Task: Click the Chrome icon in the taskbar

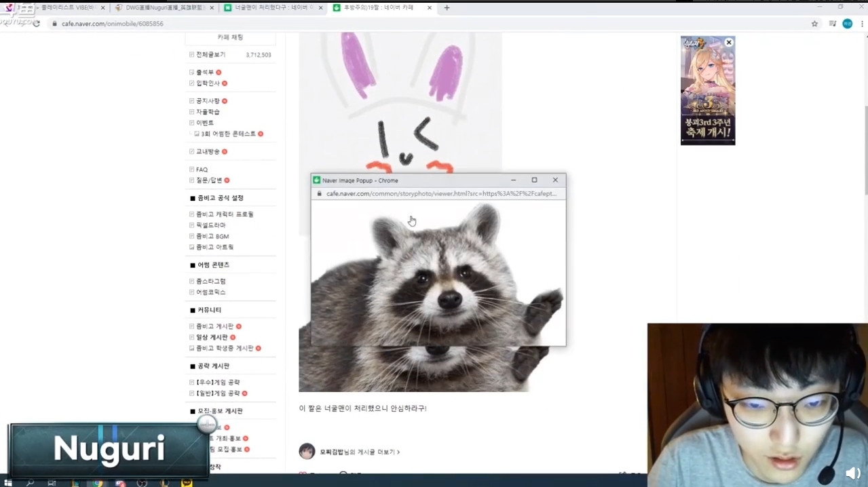Action: [98, 482]
